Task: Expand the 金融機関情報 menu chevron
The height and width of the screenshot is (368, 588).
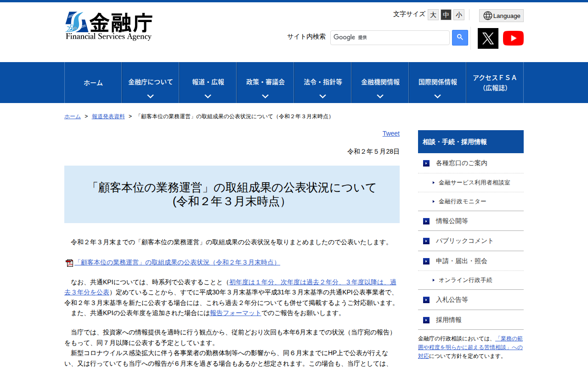Action: [379, 96]
